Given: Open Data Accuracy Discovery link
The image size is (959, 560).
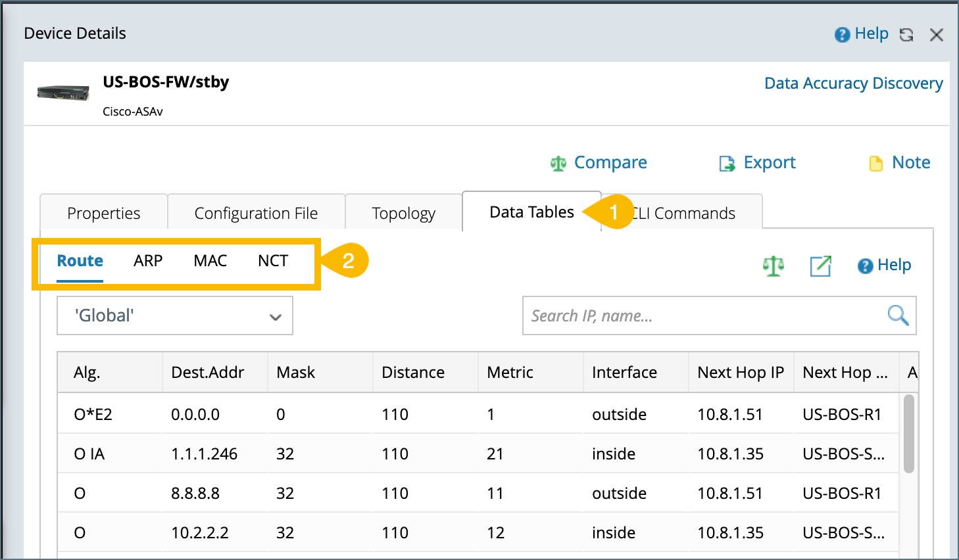Looking at the screenshot, I should click(853, 83).
